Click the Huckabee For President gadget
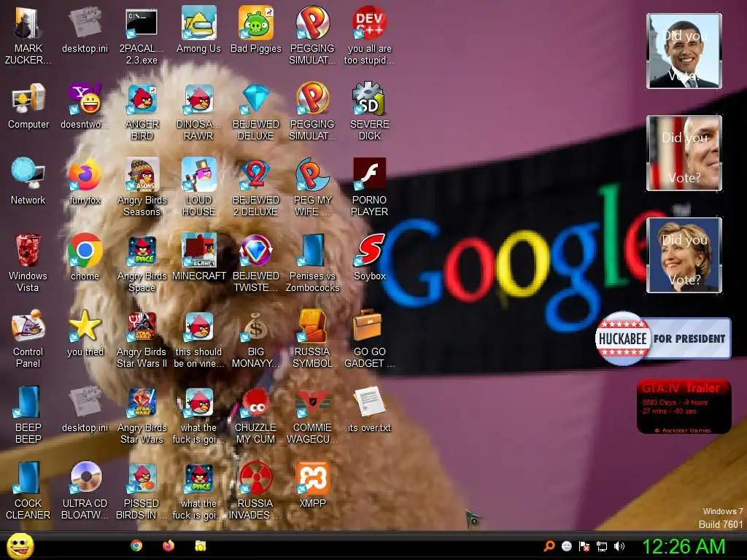 (662, 338)
